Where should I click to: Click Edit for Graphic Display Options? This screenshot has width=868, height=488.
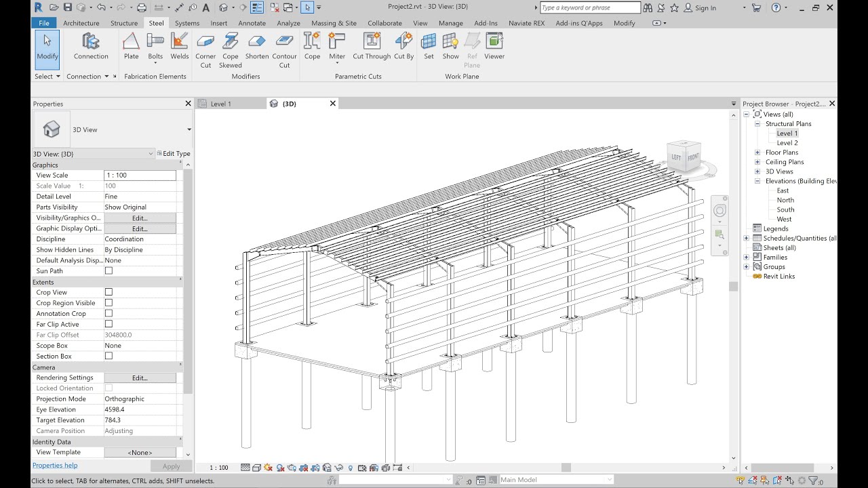(140, 228)
